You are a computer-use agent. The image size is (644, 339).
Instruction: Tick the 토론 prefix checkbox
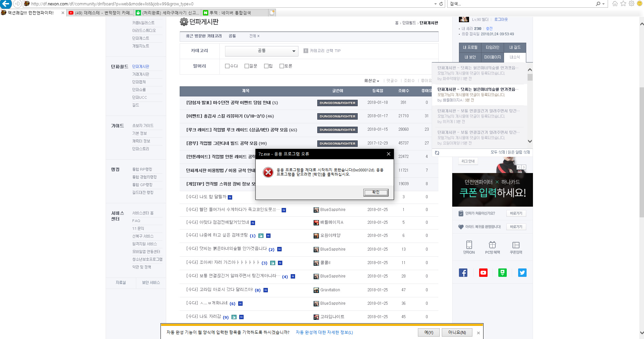coord(282,66)
